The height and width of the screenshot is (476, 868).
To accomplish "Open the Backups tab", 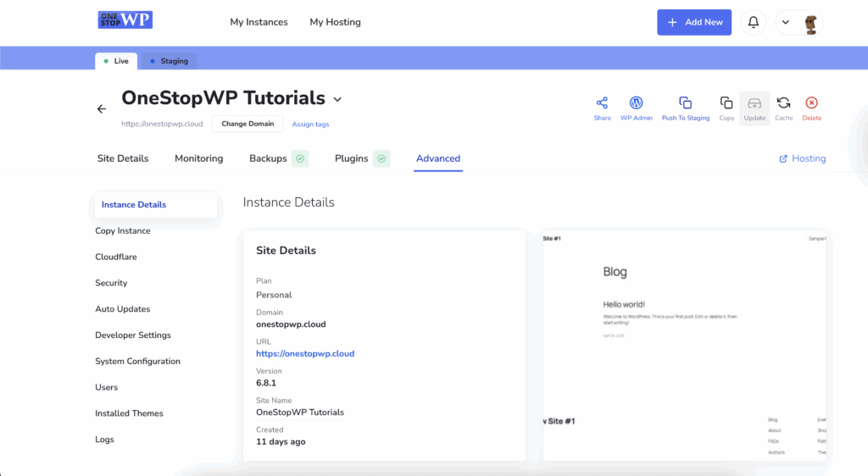I will [268, 158].
